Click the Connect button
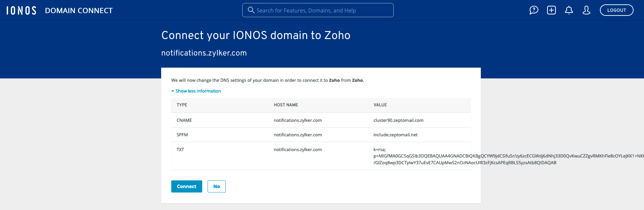 (186, 186)
